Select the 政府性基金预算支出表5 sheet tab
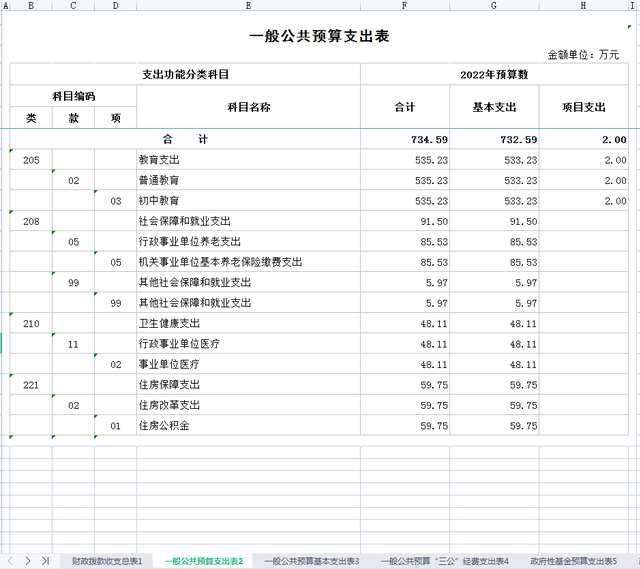The image size is (640, 569). (x=573, y=561)
